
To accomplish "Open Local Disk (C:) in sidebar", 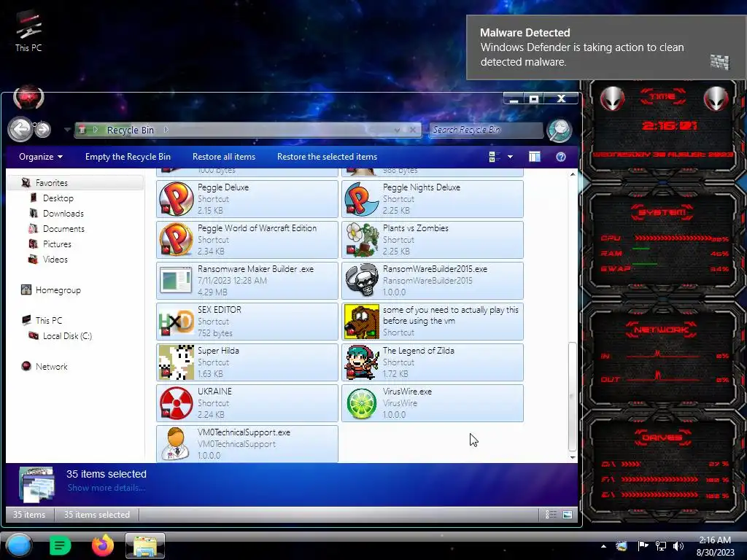I will (x=67, y=335).
